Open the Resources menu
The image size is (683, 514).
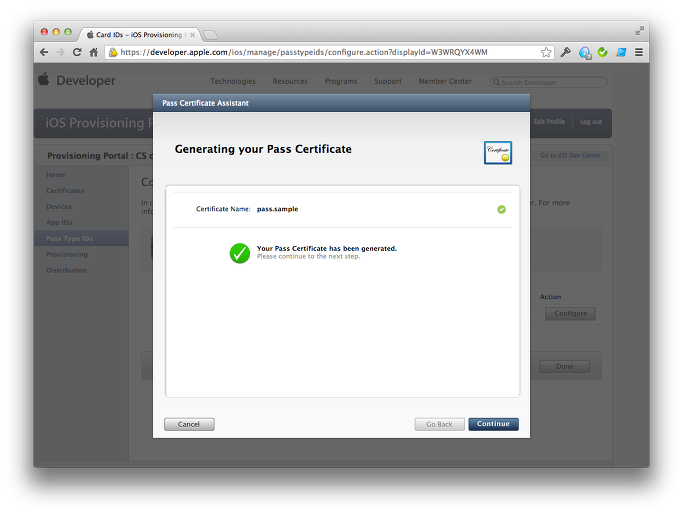pos(290,81)
